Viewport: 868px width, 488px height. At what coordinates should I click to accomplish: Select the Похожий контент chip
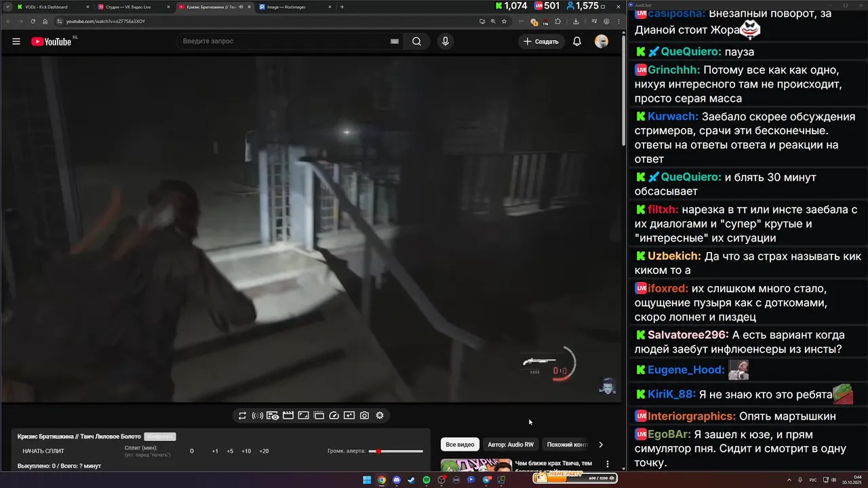tap(567, 445)
